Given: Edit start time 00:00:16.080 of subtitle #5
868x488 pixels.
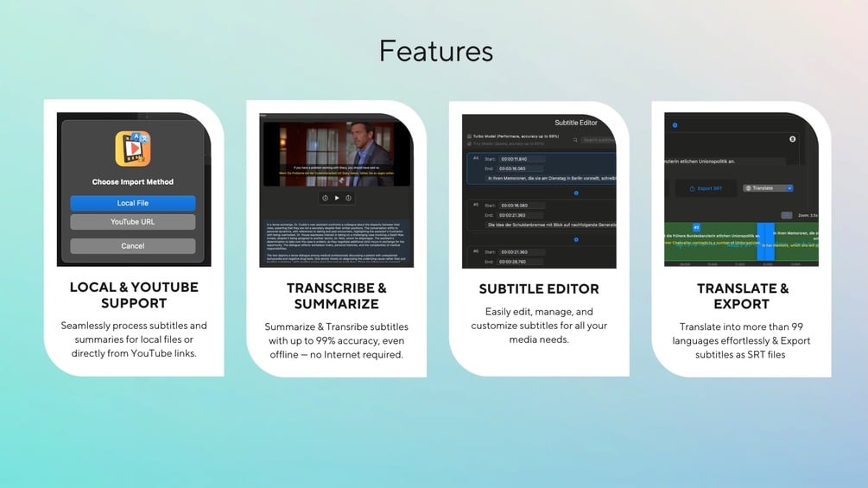Looking at the screenshot, I should 522,206.
